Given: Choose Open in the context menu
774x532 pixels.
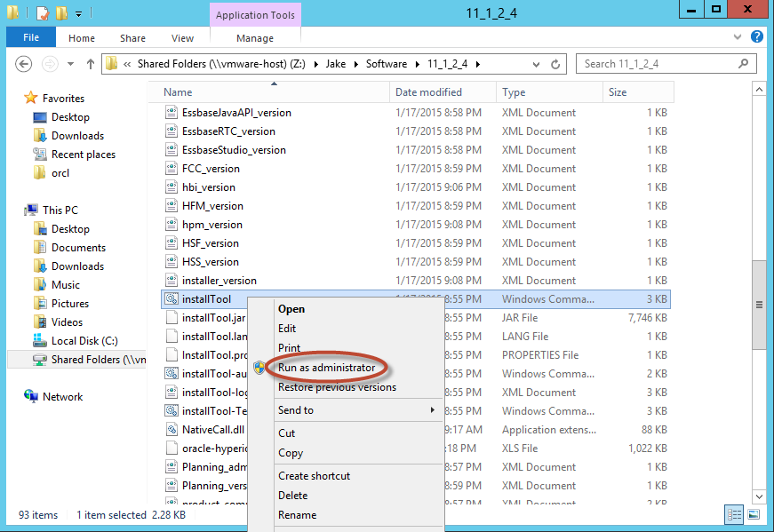Looking at the screenshot, I should coord(291,309).
